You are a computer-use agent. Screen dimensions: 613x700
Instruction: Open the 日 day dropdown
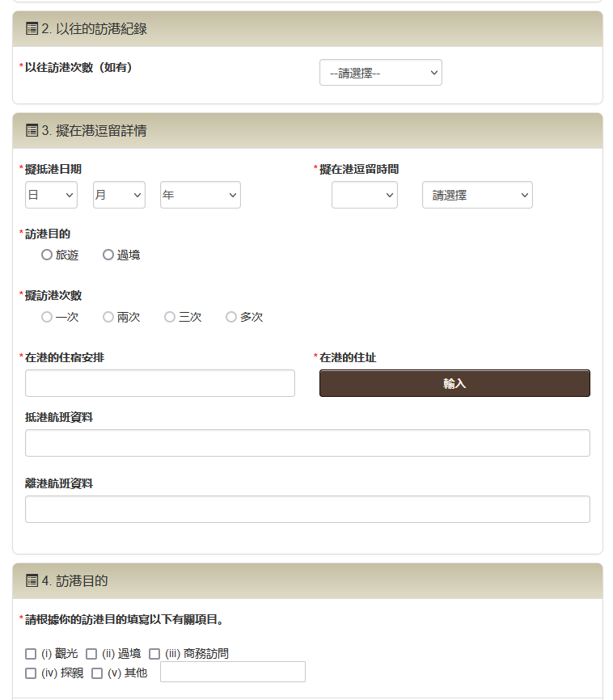pos(51,195)
